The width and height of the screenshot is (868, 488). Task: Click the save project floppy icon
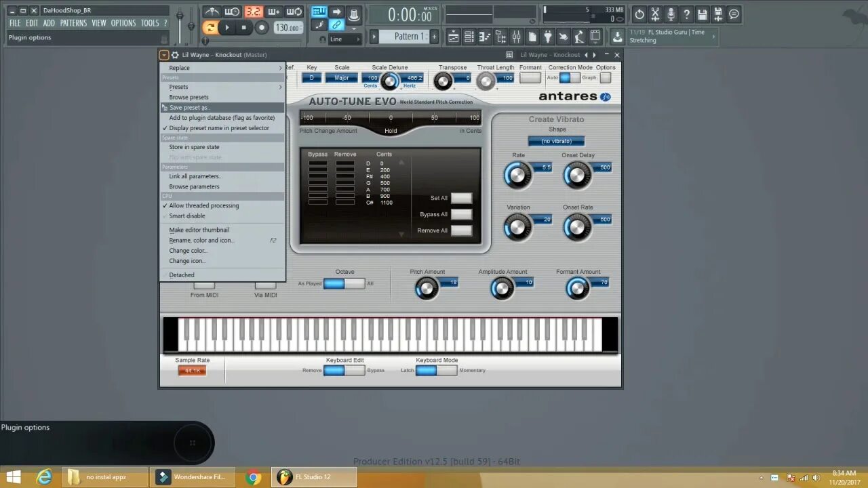(703, 14)
